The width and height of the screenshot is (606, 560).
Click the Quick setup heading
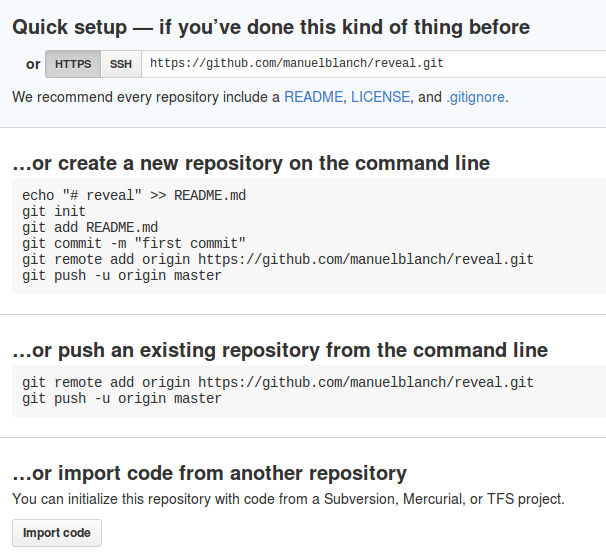[271, 27]
